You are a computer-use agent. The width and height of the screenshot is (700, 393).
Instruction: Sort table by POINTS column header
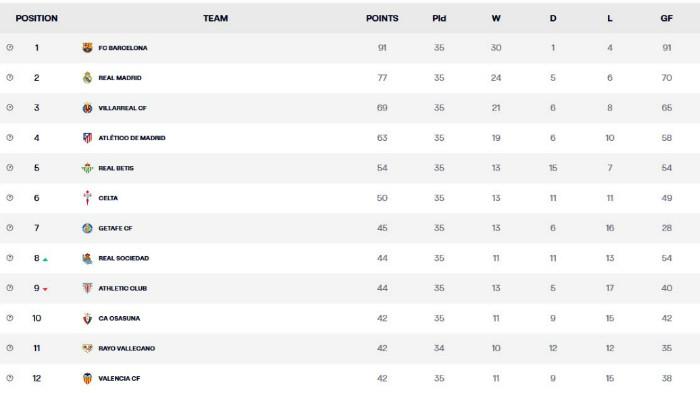click(x=382, y=18)
